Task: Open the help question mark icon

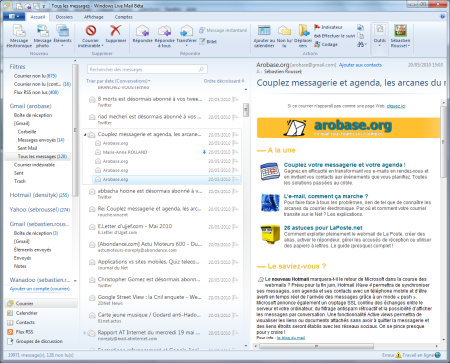Action: point(443,16)
